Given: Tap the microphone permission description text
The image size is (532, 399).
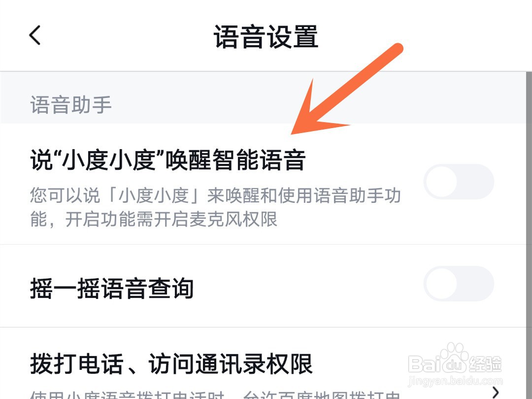Looking at the screenshot, I should (x=215, y=208).
